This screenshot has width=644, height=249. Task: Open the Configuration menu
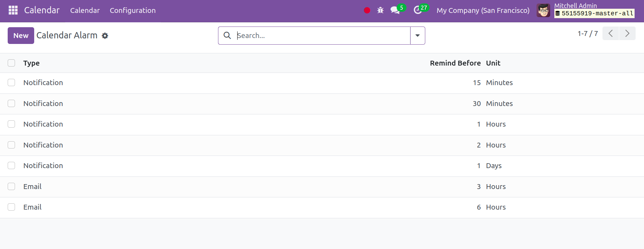(133, 10)
